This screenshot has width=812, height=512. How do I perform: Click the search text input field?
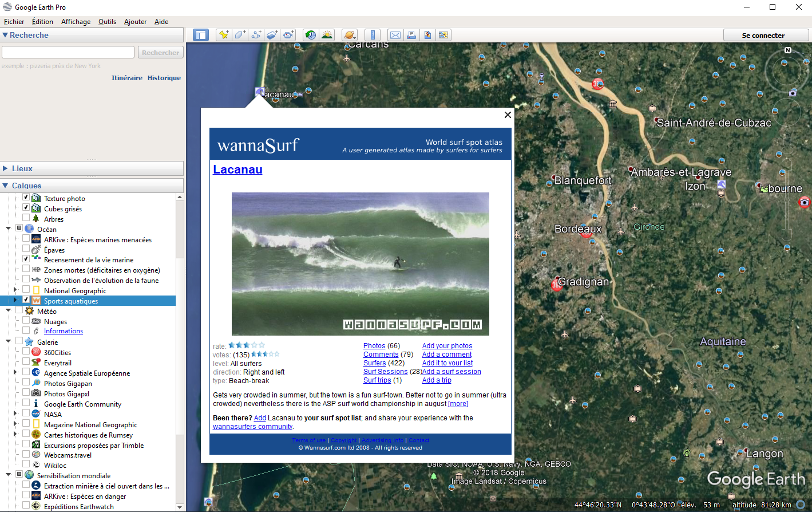[x=68, y=52]
